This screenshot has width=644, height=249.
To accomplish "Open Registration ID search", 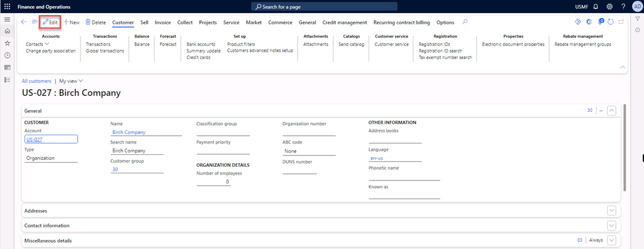I will coord(440,51).
